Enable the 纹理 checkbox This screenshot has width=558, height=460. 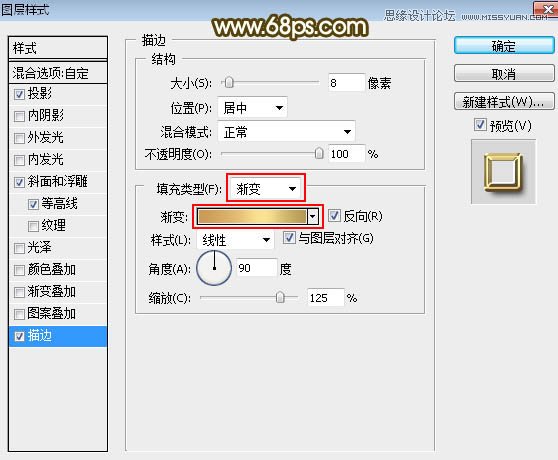(x=33, y=226)
